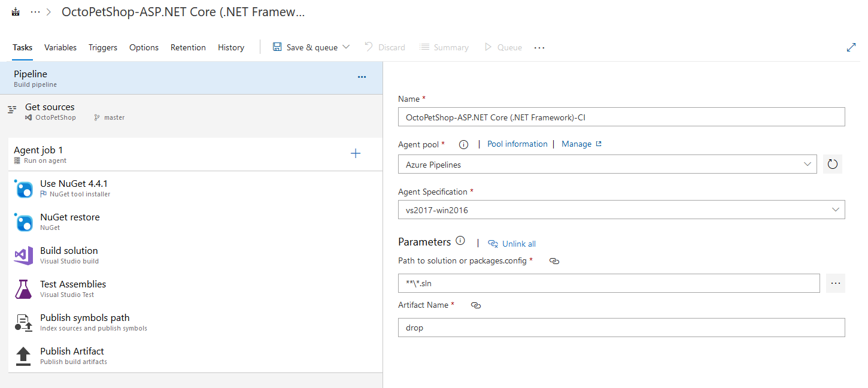868x388 pixels.
Task: Open the NuGet restore task
Action: (x=70, y=217)
